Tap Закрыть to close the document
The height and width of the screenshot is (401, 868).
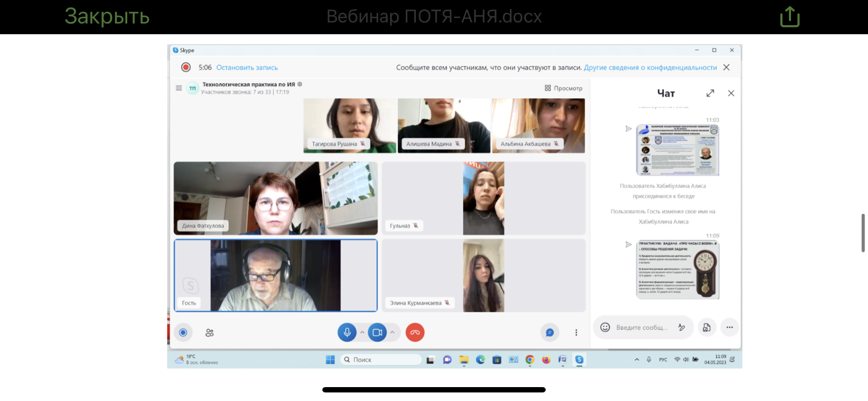coord(107,17)
